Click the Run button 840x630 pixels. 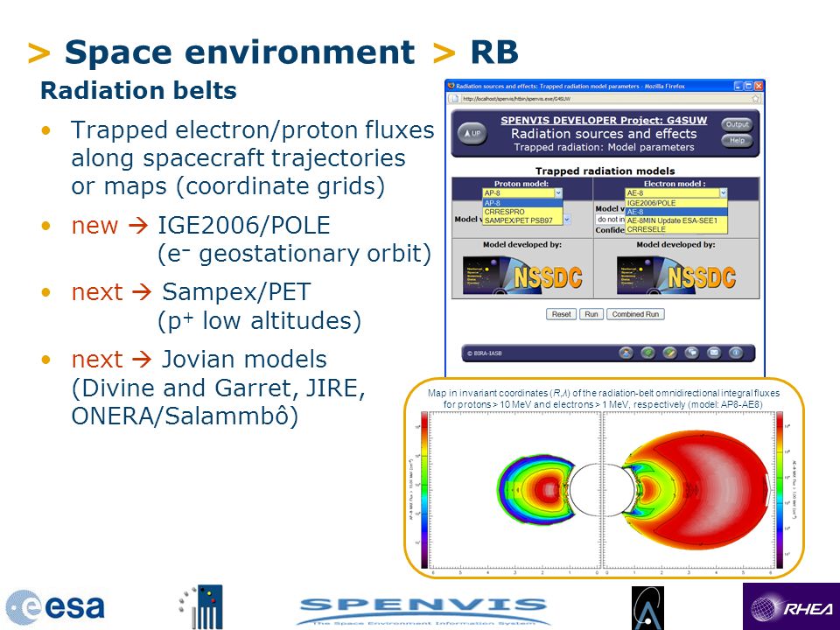pos(591,314)
